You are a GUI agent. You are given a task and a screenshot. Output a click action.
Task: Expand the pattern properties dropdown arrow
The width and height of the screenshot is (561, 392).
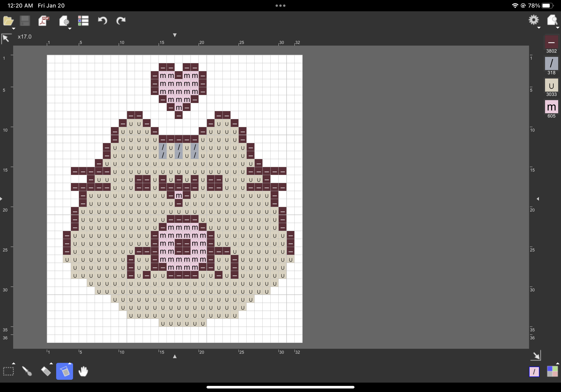click(x=70, y=29)
